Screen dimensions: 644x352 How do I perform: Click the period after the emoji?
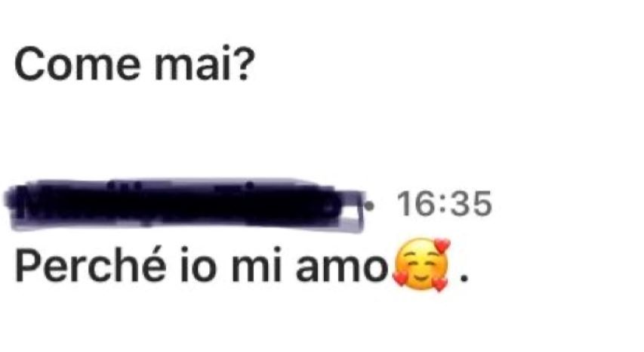(464, 279)
